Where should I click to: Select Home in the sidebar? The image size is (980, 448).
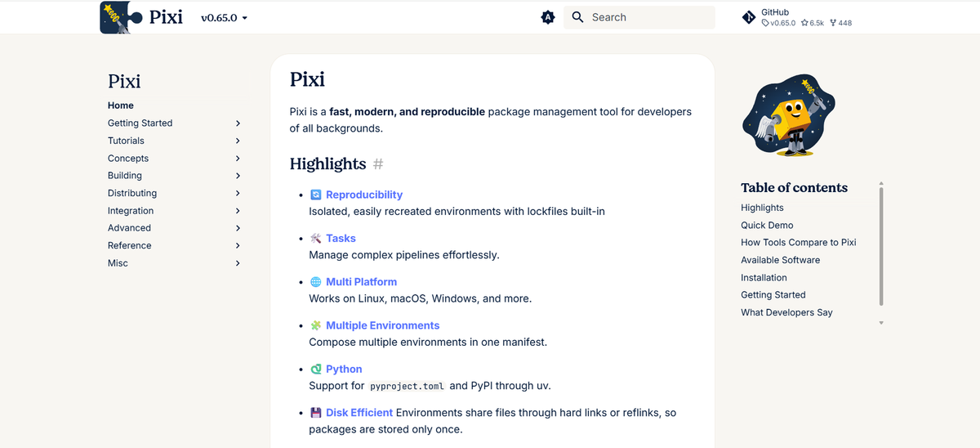click(121, 105)
